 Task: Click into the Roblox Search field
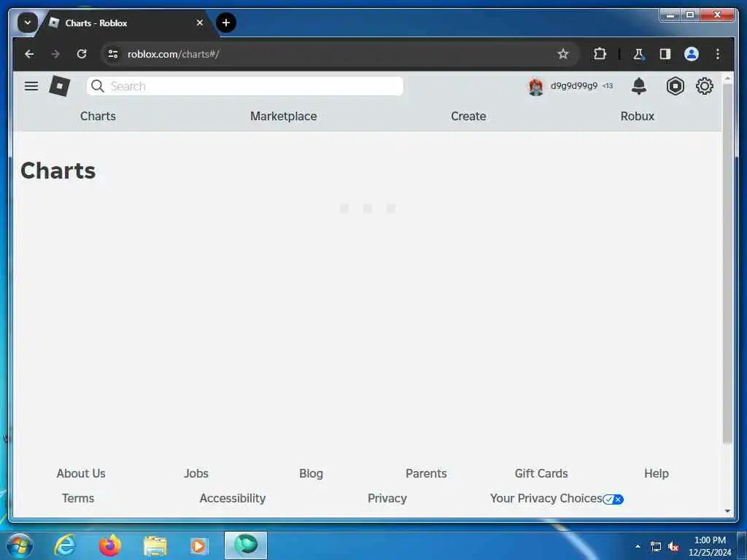point(245,86)
